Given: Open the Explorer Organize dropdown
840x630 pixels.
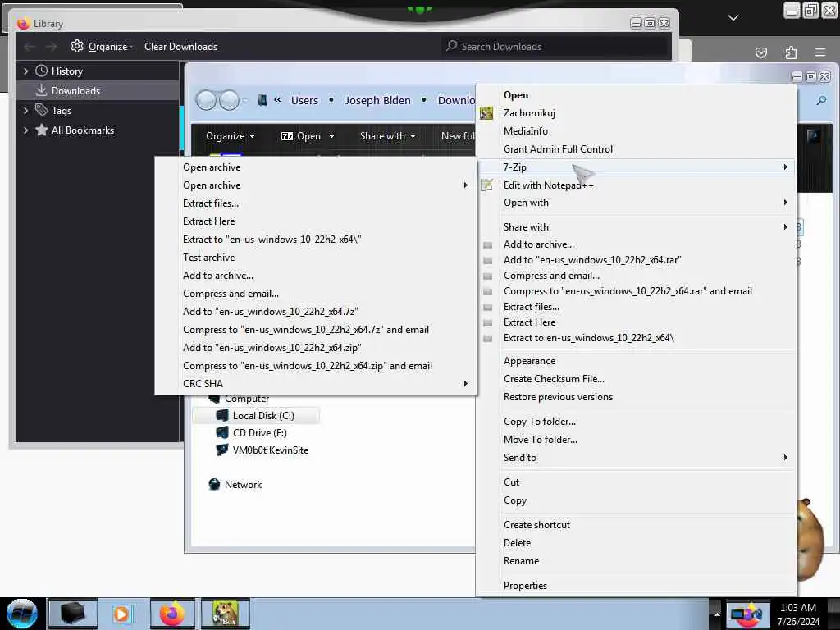Looking at the screenshot, I should click(x=231, y=136).
